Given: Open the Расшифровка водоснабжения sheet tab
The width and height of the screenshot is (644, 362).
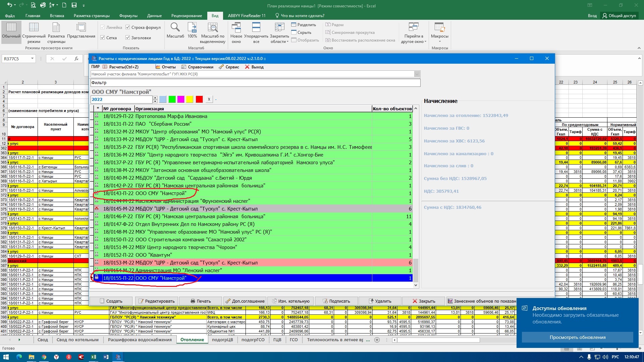Looking at the screenshot, I should (140, 340).
